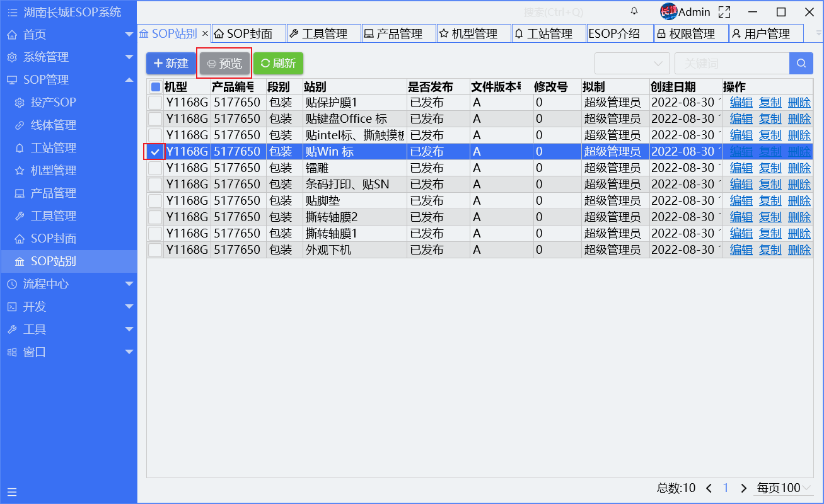Click the 创建日期 column header
The image size is (824, 504).
click(x=685, y=87)
